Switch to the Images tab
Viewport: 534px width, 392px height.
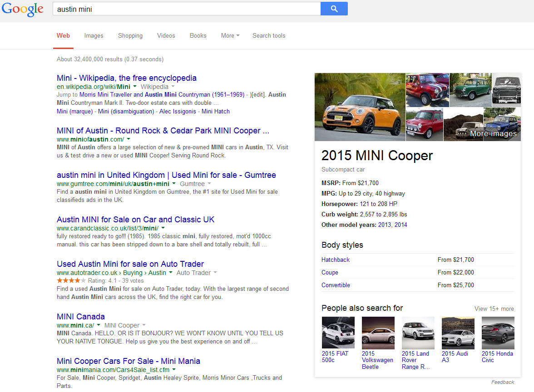pyautogui.click(x=94, y=36)
